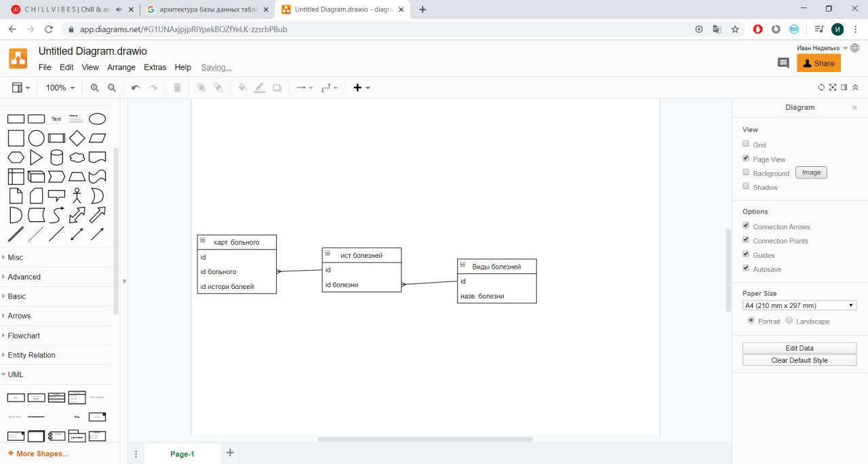868x464 pixels.
Task: Switch to the Page-1 tab
Action: [182, 454]
